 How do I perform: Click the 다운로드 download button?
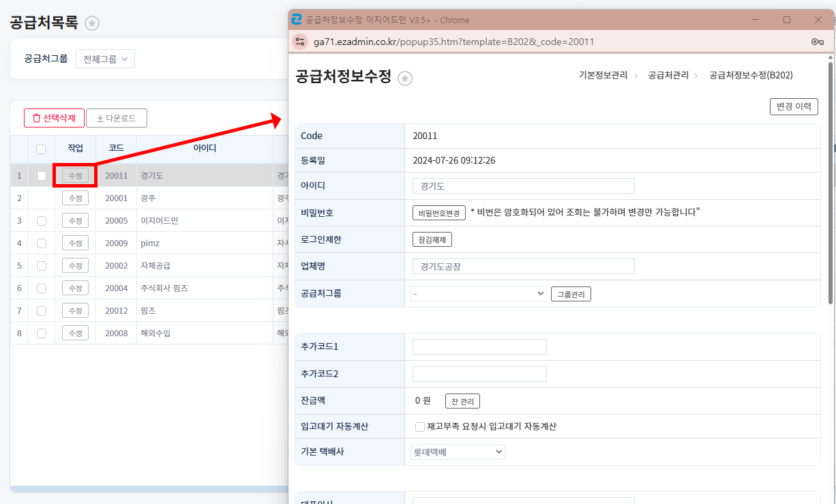click(117, 118)
